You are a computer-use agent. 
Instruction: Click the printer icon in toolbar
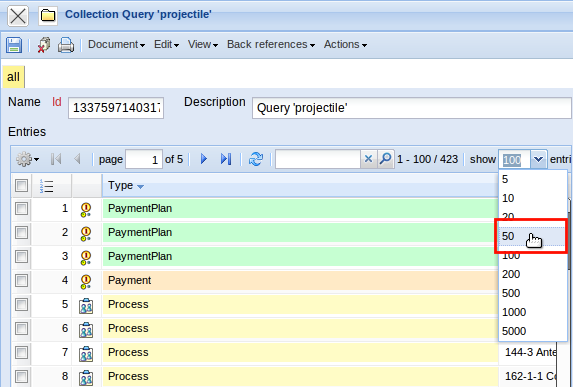[66, 45]
